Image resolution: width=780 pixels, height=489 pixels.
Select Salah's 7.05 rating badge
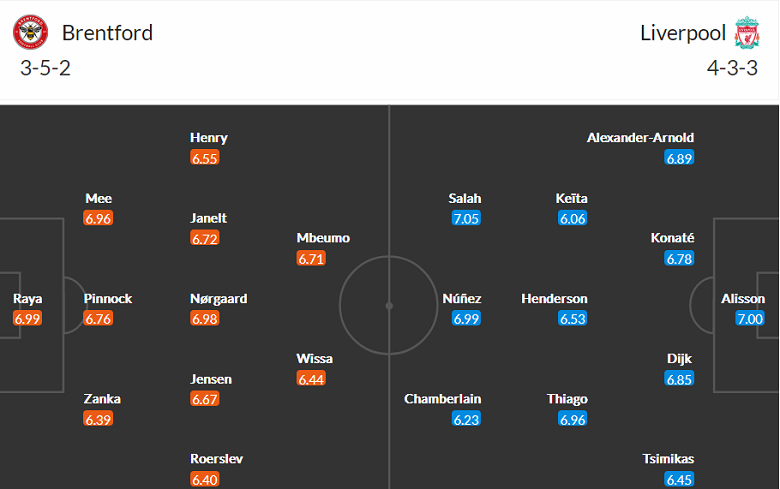coord(467,219)
